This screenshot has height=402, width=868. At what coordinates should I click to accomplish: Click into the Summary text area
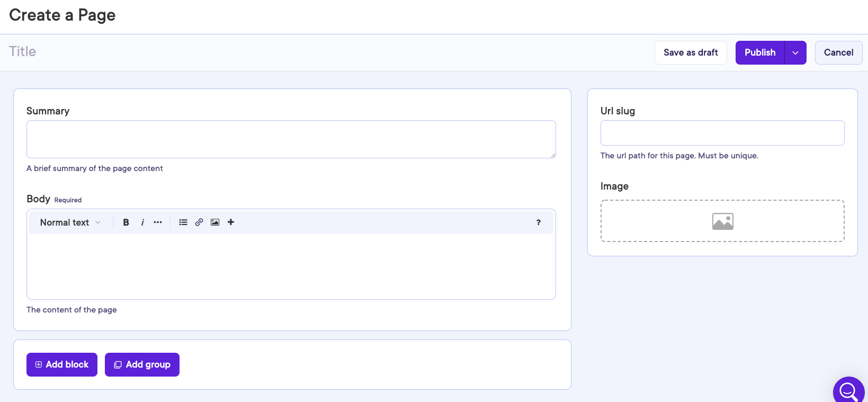pyautogui.click(x=291, y=139)
